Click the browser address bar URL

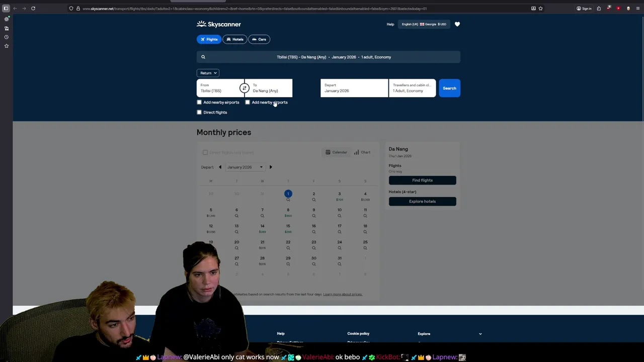pyautogui.click(x=254, y=8)
